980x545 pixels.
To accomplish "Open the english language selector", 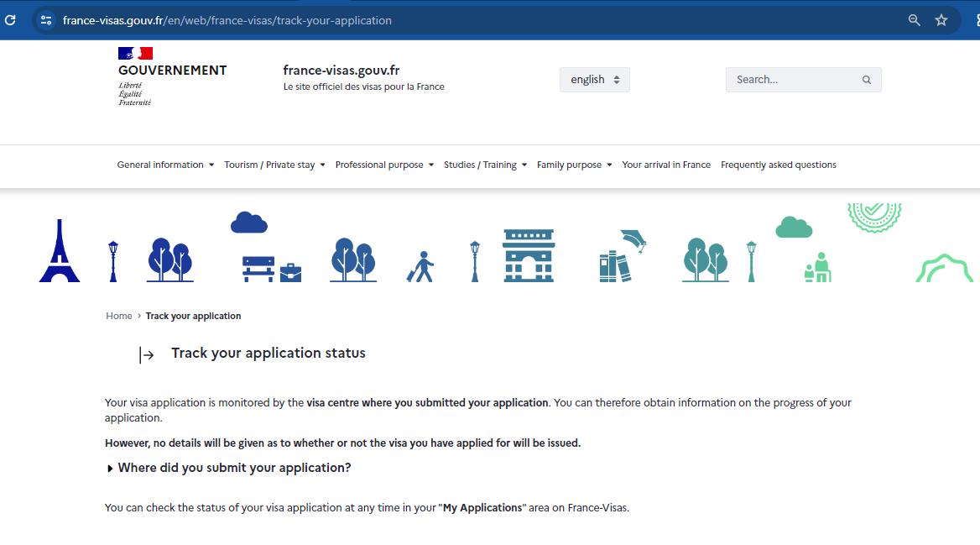I will (x=594, y=79).
